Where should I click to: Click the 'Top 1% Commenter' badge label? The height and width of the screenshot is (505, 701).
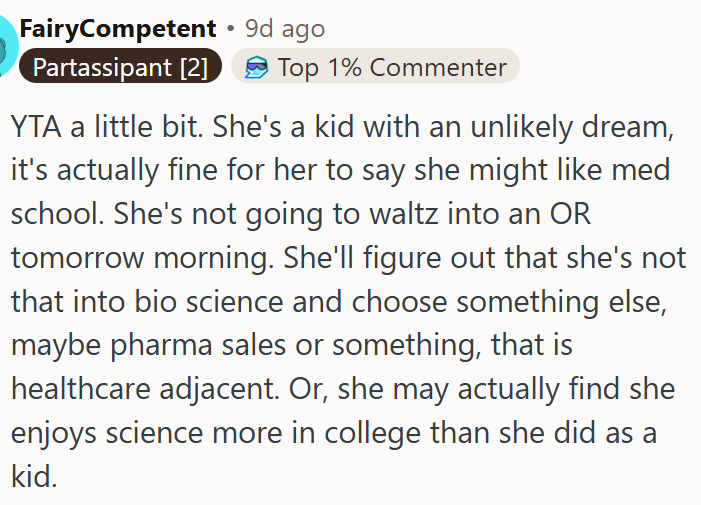392,67
